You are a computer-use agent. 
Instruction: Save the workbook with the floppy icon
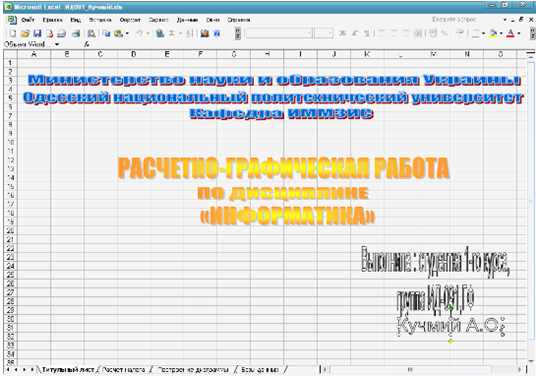click(x=37, y=33)
